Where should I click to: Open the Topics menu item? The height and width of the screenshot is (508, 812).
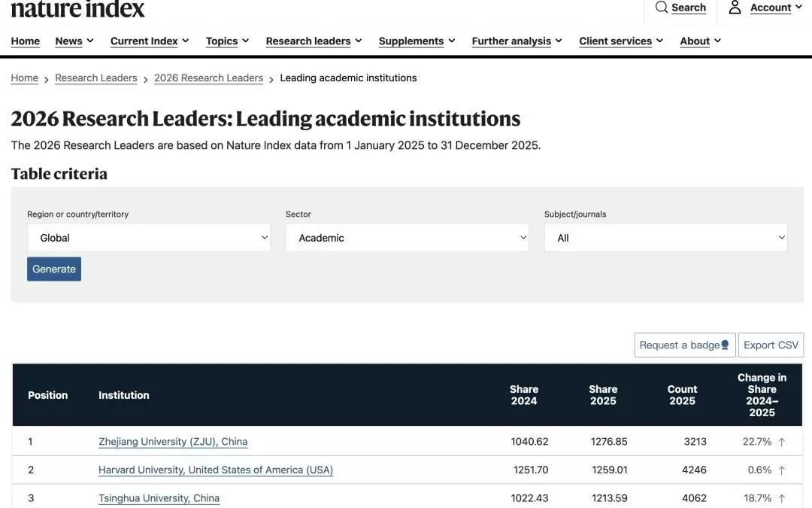tap(222, 41)
